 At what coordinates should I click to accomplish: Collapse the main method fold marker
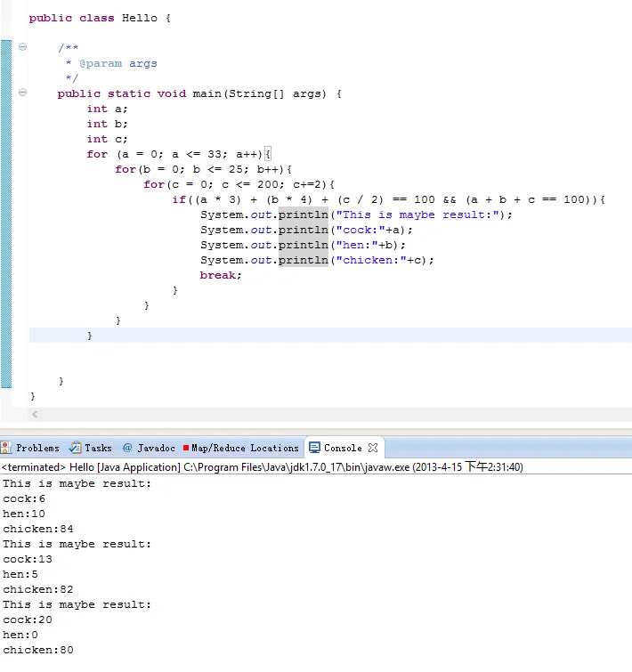click(23, 93)
